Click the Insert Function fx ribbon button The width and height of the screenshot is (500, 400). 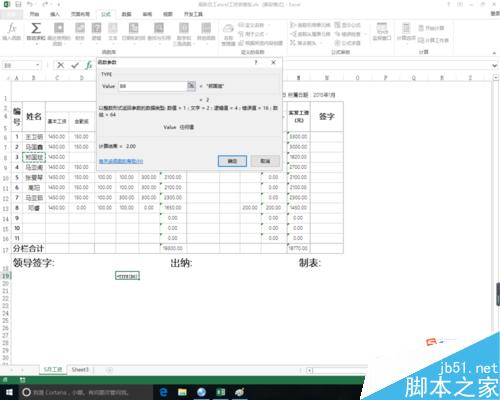click(x=12, y=32)
